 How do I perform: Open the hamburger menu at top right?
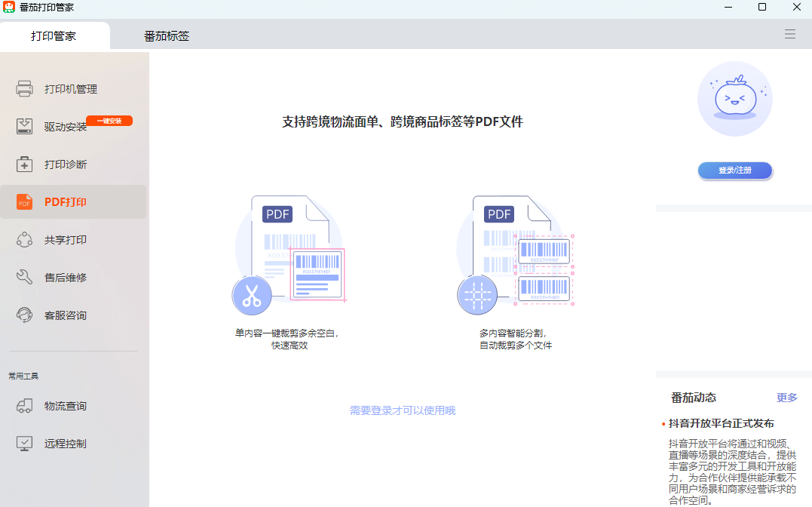789,33
